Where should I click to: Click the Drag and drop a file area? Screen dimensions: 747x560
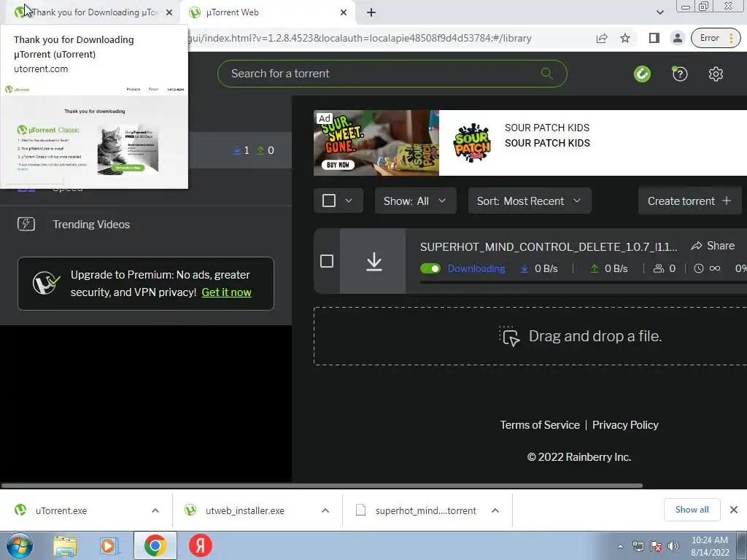pos(530,336)
